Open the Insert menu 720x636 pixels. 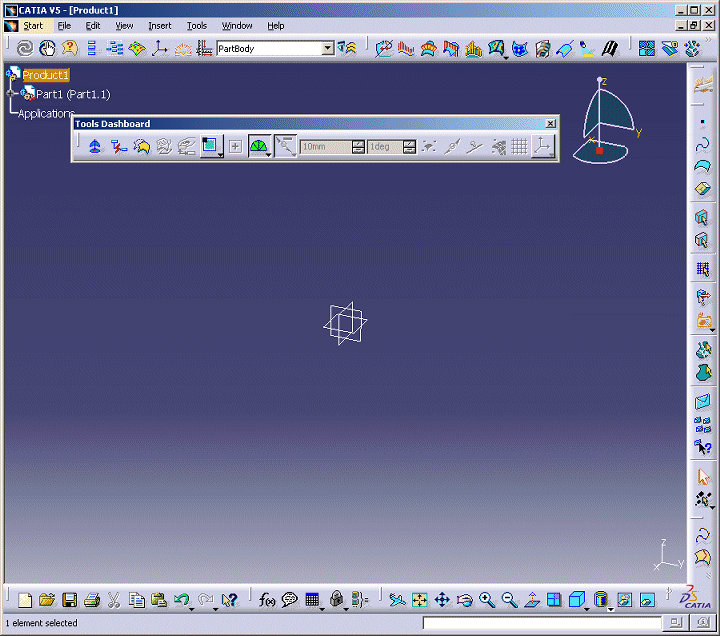(x=160, y=26)
